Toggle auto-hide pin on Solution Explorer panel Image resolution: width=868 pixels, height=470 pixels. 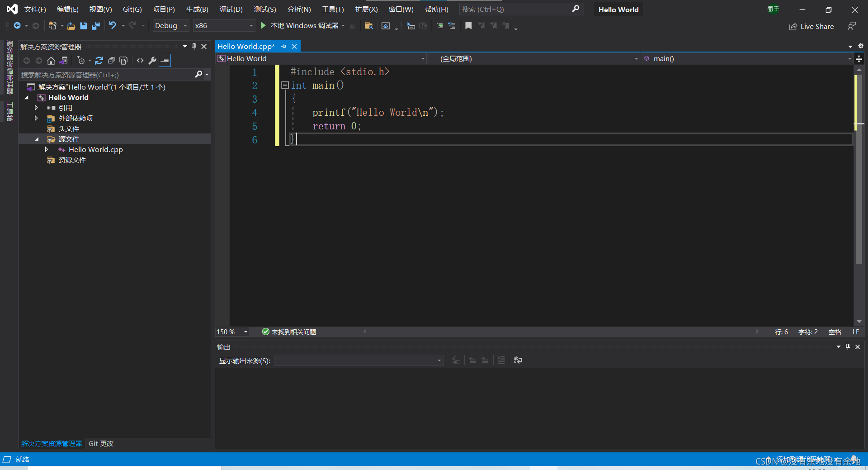point(194,46)
